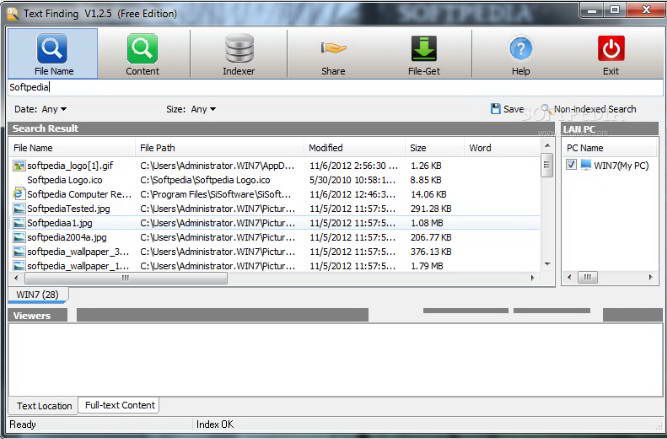Click the Save floppy disk icon
Screen dimensions: 667x439
[495, 109]
